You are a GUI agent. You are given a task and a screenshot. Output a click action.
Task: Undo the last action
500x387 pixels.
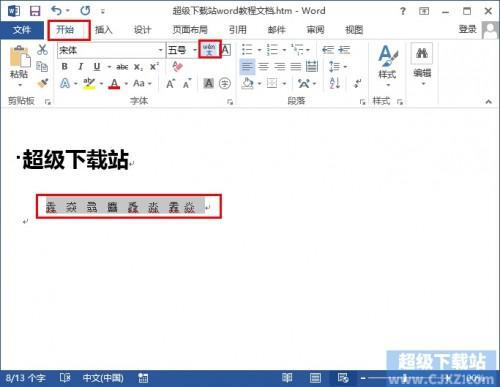(x=57, y=11)
